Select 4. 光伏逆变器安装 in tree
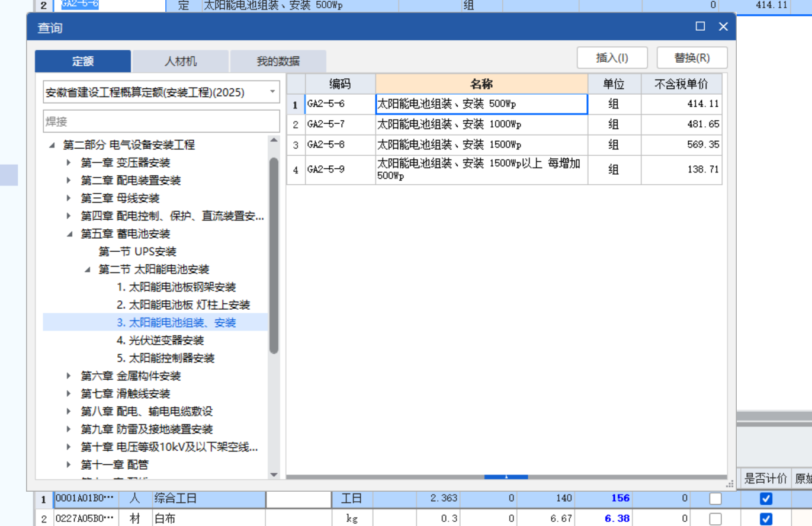This screenshot has width=812, height=526. [169, 340]
